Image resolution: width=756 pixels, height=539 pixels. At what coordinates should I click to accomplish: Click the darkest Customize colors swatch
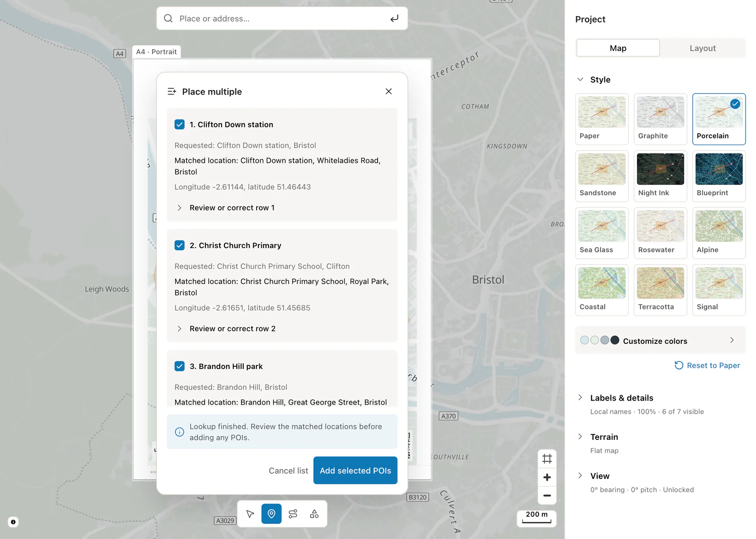click(x=615, y=340)
